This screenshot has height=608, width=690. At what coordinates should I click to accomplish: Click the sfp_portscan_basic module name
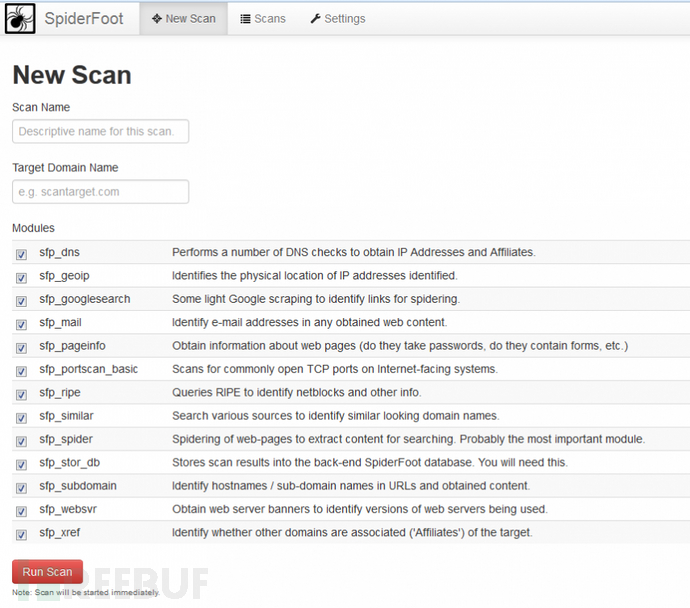pyautogui.click(x=88, y=369)
